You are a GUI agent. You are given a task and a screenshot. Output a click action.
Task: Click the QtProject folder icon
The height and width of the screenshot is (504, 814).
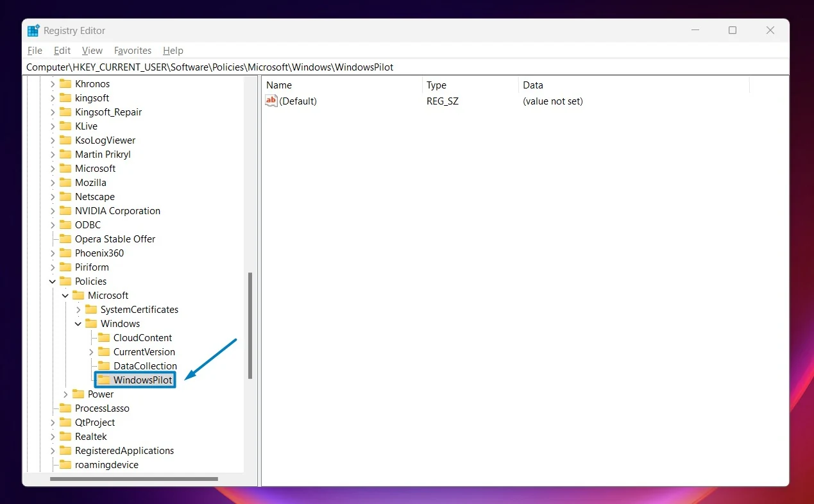65,423
